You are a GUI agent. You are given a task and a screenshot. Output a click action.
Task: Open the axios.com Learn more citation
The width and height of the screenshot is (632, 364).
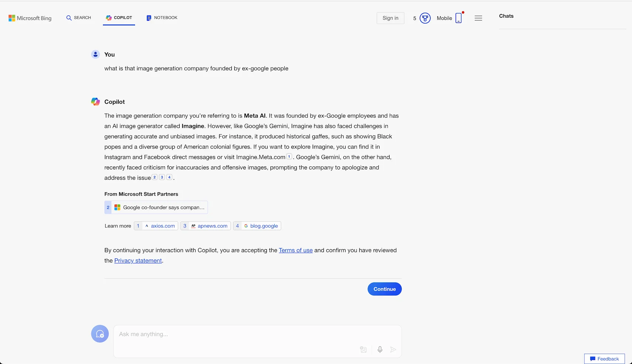[x=156, y=226]
